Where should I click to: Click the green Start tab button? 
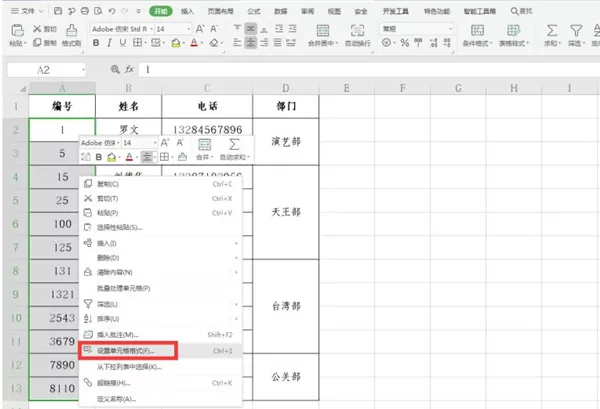161,11
